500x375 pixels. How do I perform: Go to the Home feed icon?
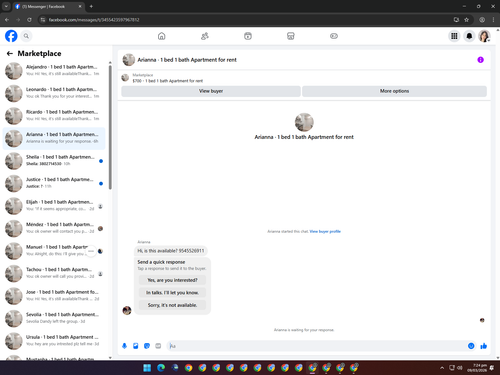162,36
